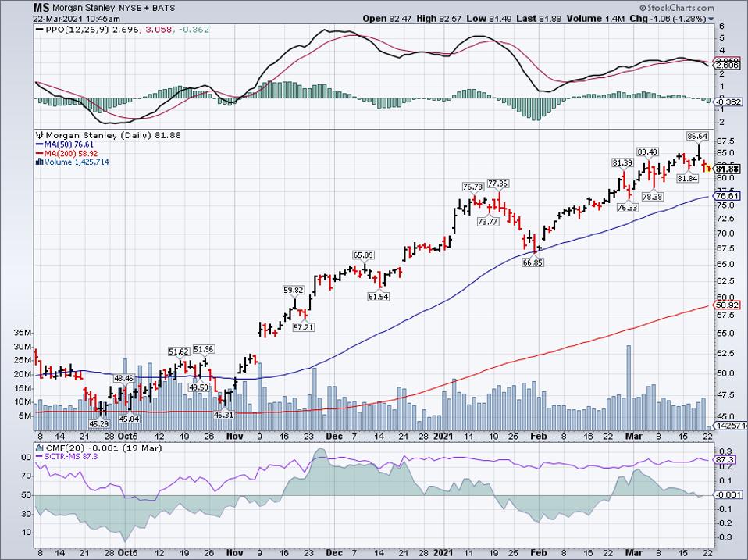Click the blue MA(50) line marker
748x560 pixels.
pos(39,144)
